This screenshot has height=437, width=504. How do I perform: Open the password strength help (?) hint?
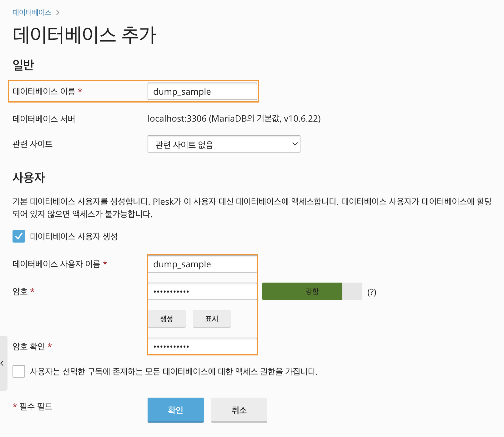[x=371, y=292]
